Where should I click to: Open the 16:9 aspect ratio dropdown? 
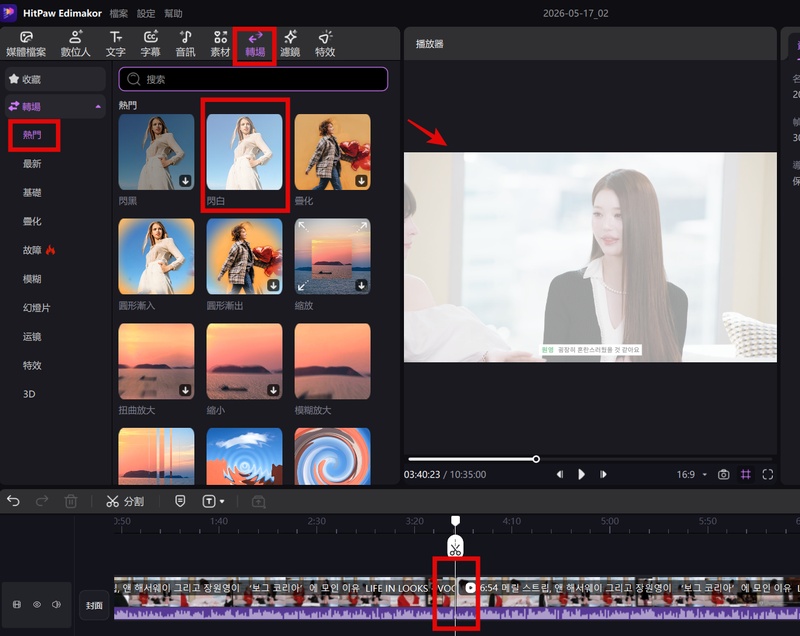[x=692, y=474]
